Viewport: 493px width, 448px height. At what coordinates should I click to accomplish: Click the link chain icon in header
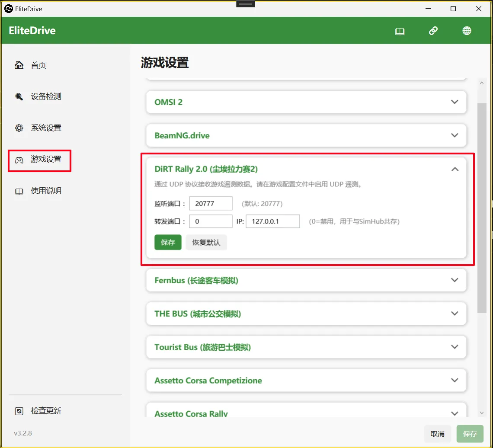click(x=433, y=31)
